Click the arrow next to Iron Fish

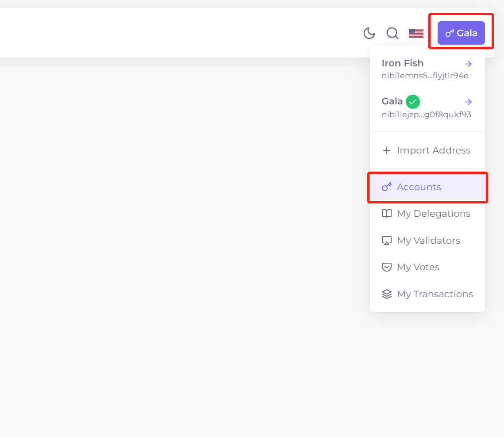click(468, 64)
